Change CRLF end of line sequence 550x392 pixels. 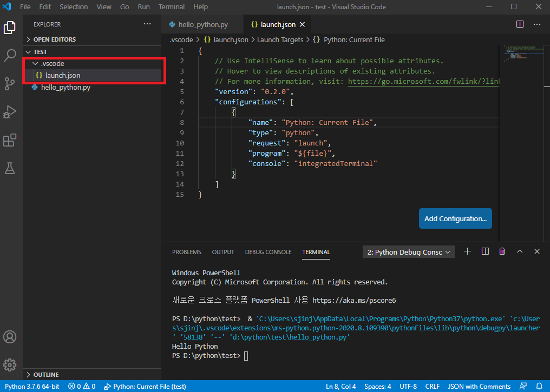(x=432, y=386)
